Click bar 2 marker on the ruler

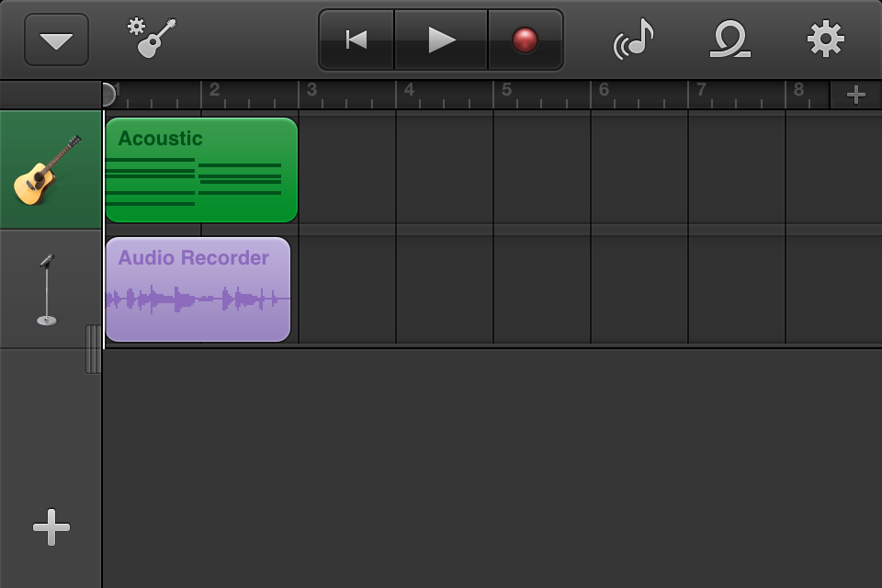214,90
